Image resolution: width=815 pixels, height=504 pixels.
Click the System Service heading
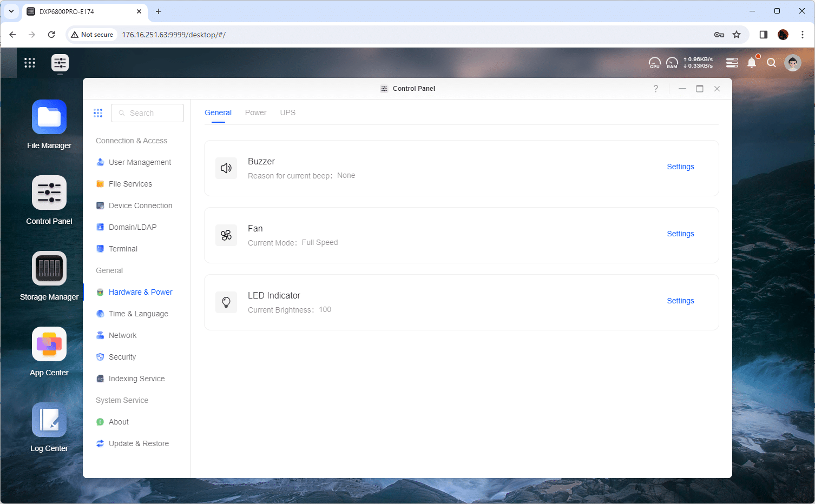(x=122, y=400)
